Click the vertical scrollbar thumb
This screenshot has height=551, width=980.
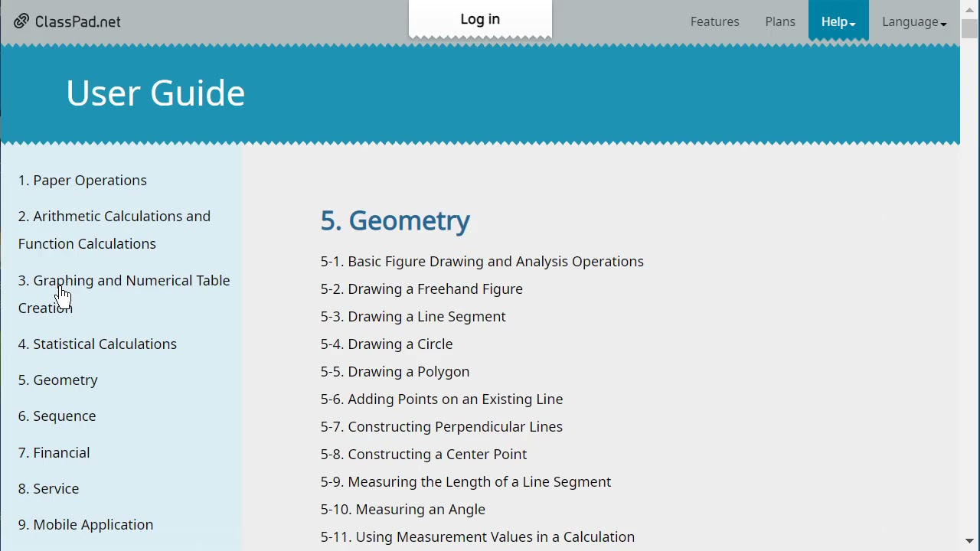tap(970, 28)
